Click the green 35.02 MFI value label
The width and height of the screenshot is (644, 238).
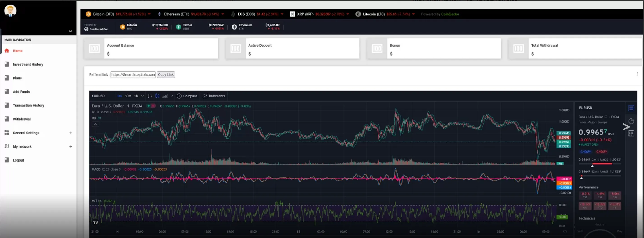(x=562, y=217)
